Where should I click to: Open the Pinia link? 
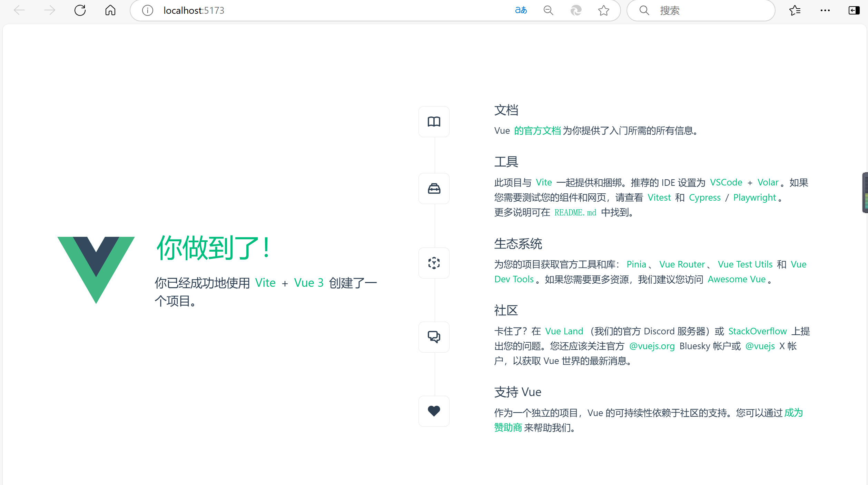636,264
